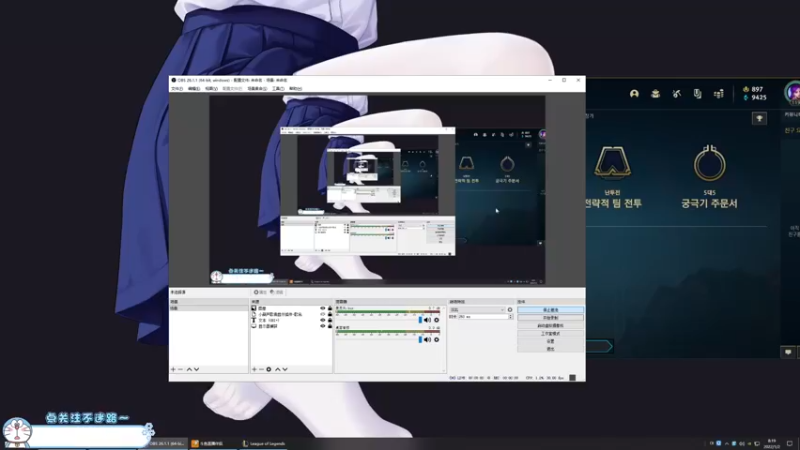Select the Teamfight Tactics game mode
Image resolution: width=800 pixels, height=450 pixels.
pos(612,177)
